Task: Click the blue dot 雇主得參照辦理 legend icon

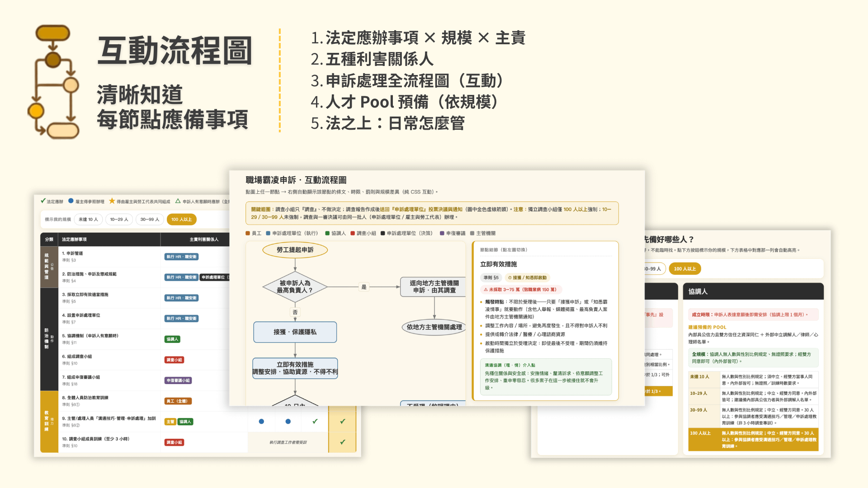Action: tap(71, 201)
